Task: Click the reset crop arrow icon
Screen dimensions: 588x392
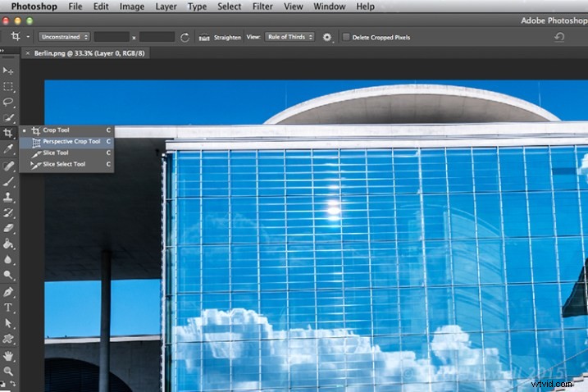Action: [559, 37]
